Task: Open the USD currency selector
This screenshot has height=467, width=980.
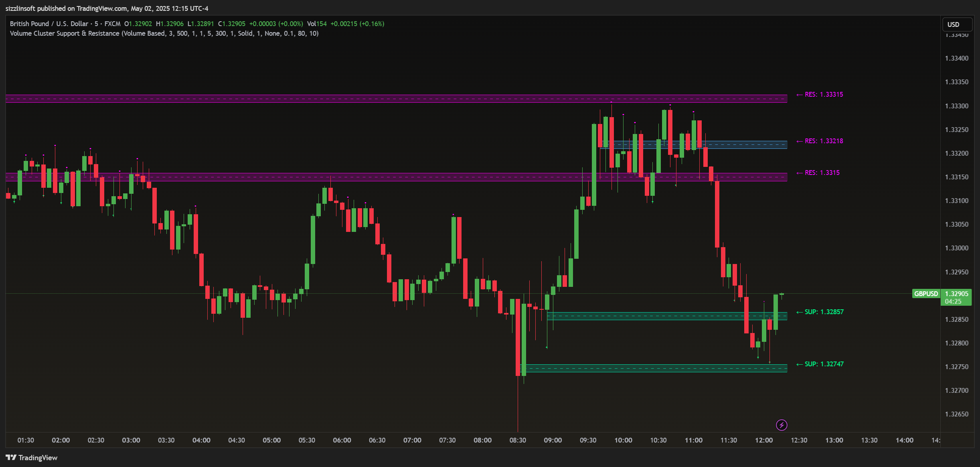Action: click(957, 24)
